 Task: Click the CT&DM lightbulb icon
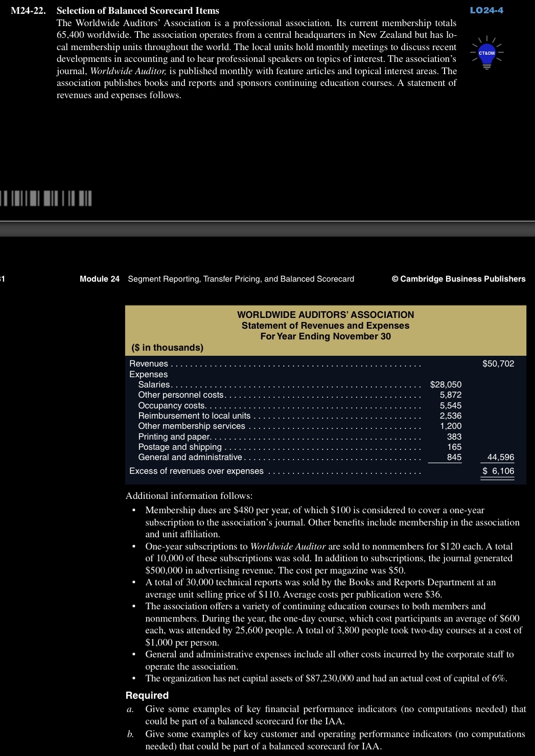click(486, 53)
